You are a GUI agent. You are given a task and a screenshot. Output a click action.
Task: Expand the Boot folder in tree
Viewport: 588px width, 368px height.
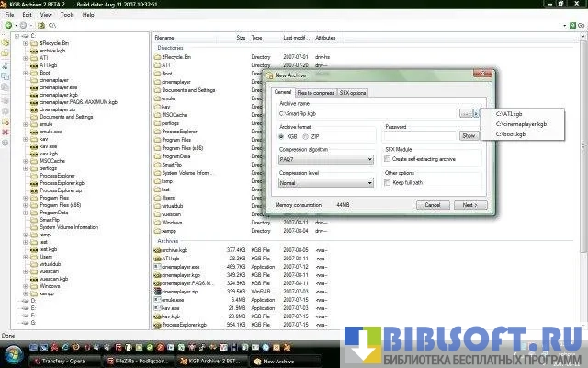point(27,72)
